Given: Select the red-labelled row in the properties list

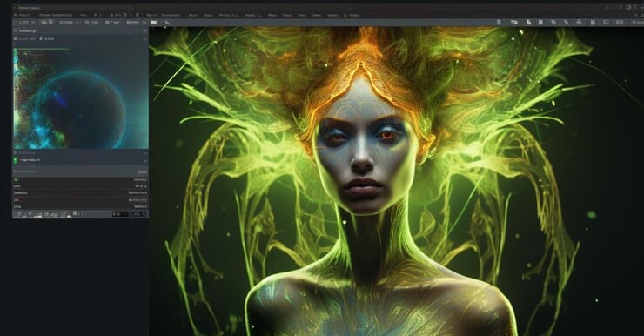Looking at the screenshot, I should tap(80, 199).
